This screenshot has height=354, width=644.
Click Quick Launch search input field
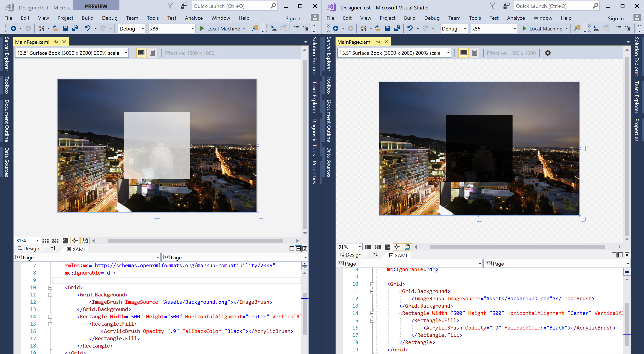(x=231, y=6)
